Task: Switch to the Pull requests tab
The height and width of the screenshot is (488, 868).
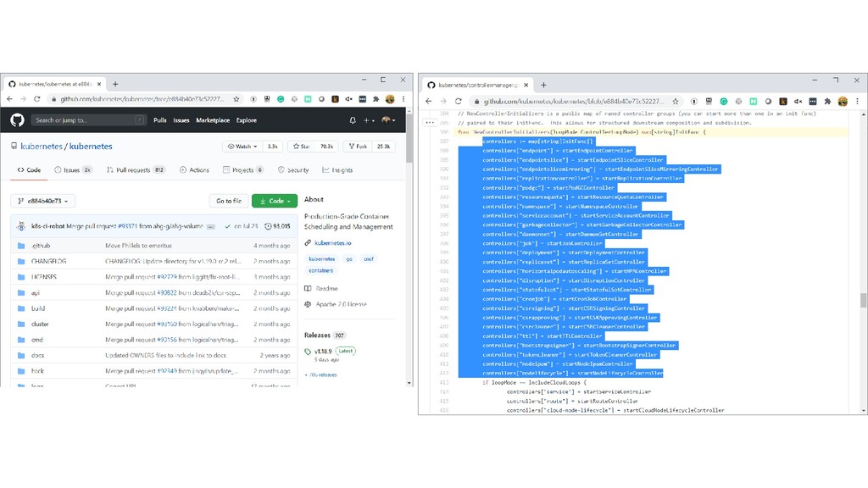Action: click(x=136, y=169)
